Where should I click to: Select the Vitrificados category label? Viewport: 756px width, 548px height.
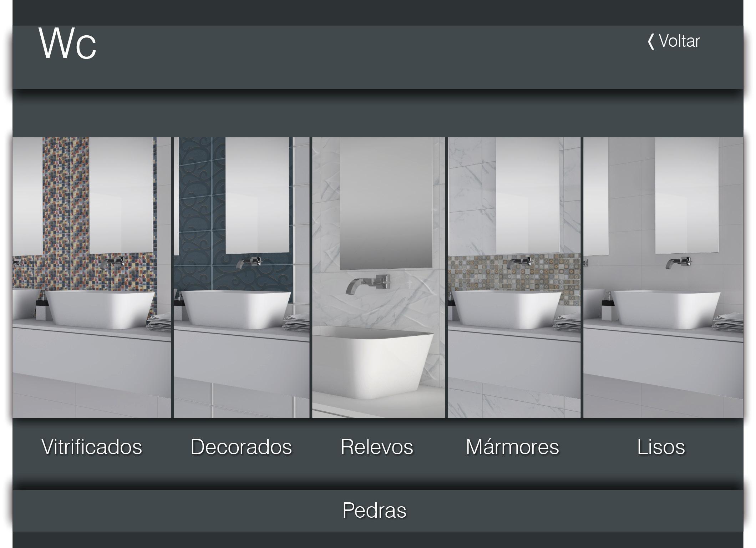[92, 447]
